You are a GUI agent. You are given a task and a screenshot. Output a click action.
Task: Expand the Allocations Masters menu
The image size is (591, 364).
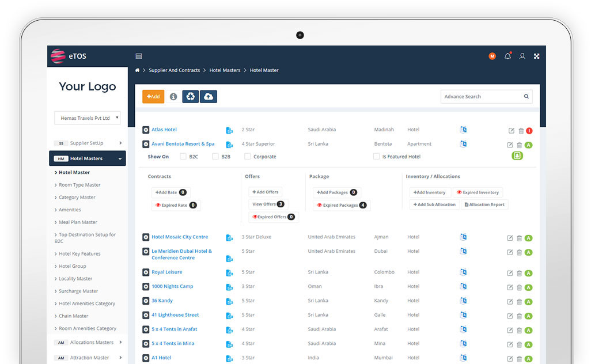tap(88, 343)
